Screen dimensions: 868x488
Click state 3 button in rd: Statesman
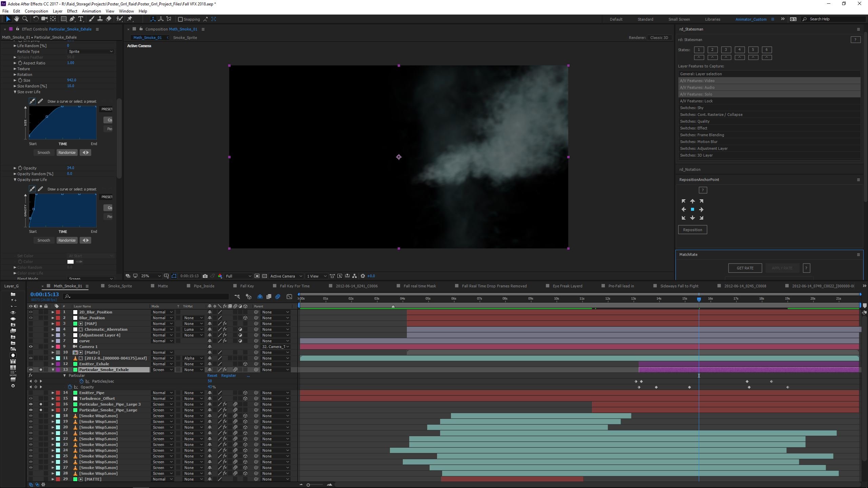(x=726, y=49)
